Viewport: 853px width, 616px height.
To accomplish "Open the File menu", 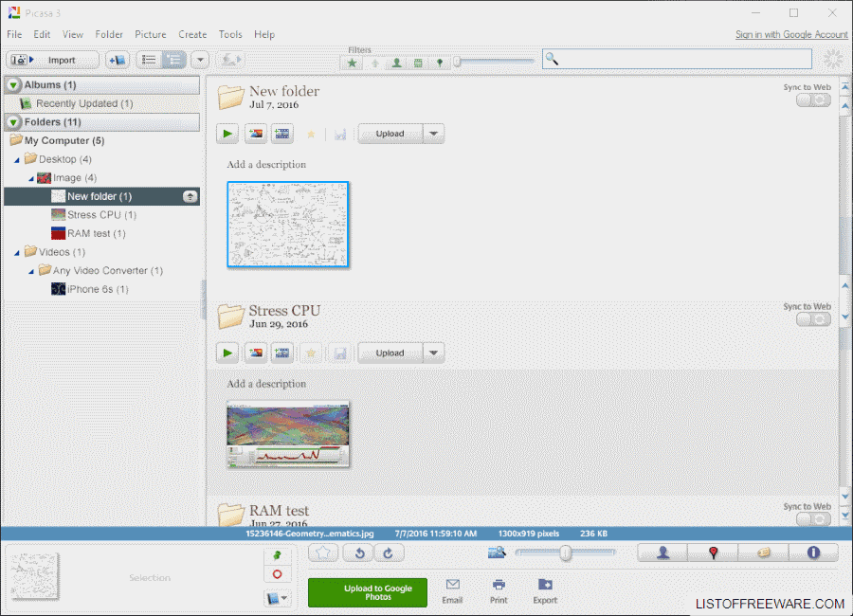I will pos(14,34).
